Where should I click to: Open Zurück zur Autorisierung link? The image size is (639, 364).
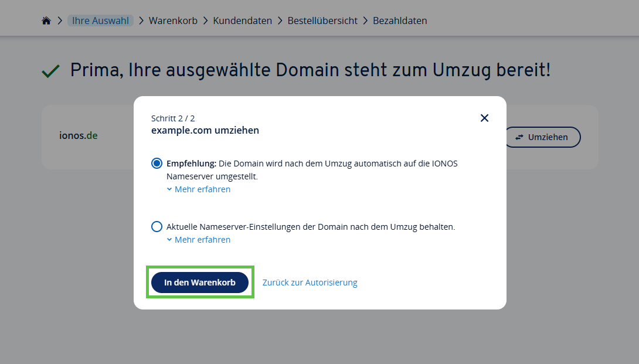pyautogui.click(x=310, y=282)
